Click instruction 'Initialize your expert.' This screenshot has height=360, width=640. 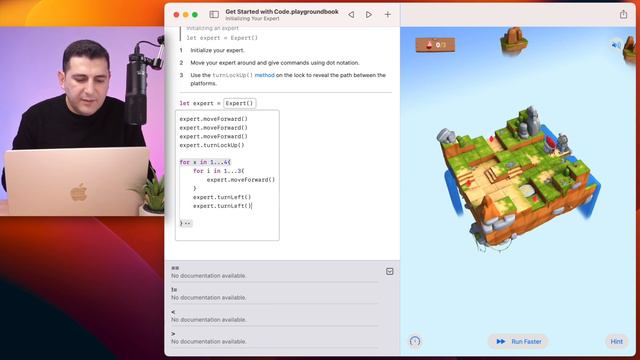[x=218, y=50]
